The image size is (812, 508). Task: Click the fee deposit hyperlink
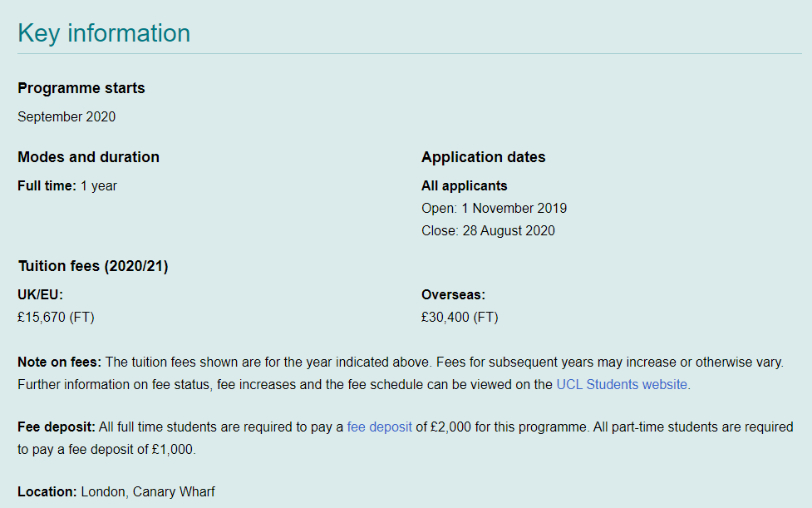(379, 427)
